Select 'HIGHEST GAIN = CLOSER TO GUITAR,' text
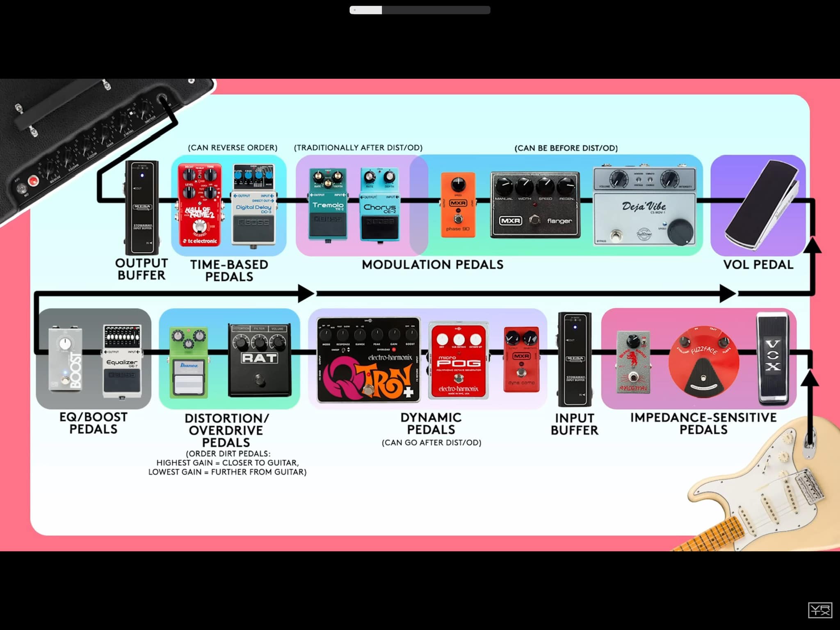The height and width of the screenshot is (630, 840). [x=228, y=463]
